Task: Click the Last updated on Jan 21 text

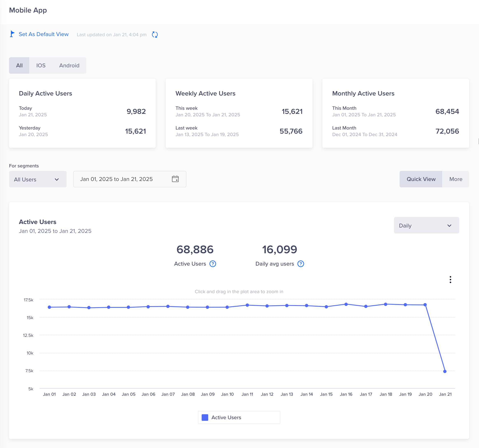Action: tap(112, 34)
